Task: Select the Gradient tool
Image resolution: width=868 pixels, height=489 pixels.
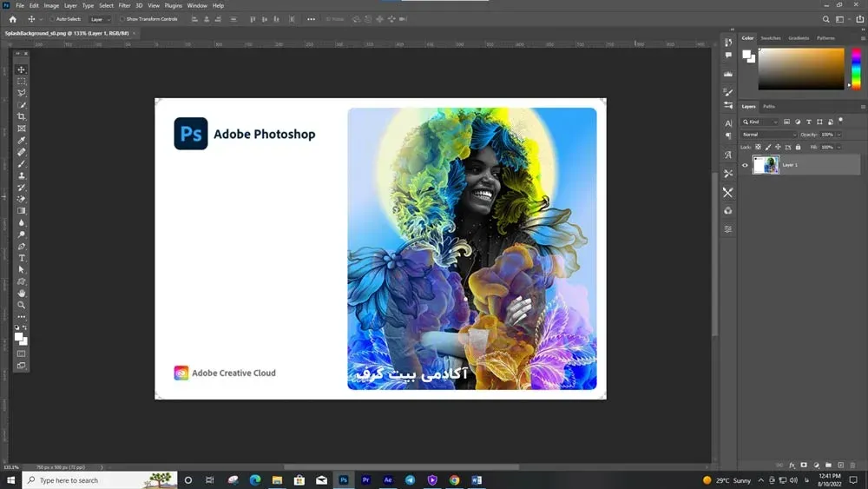Action: (21, 211)
